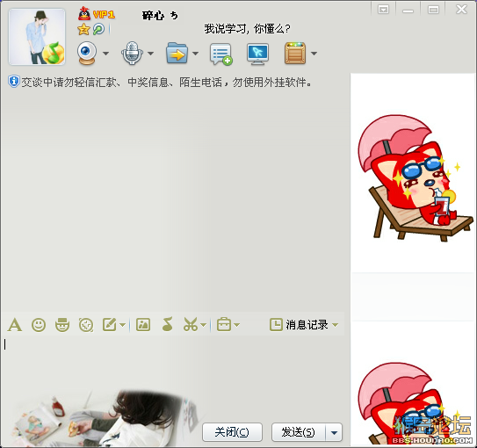This screenshot has width=477, height=448.
Task: Click the 关闭(C) close button
Action: 232,432
